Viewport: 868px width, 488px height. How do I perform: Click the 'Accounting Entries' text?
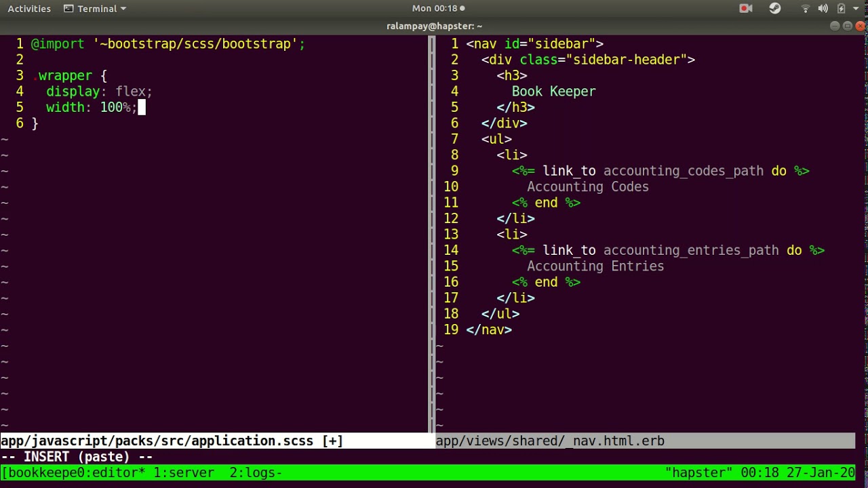(595, 266)
